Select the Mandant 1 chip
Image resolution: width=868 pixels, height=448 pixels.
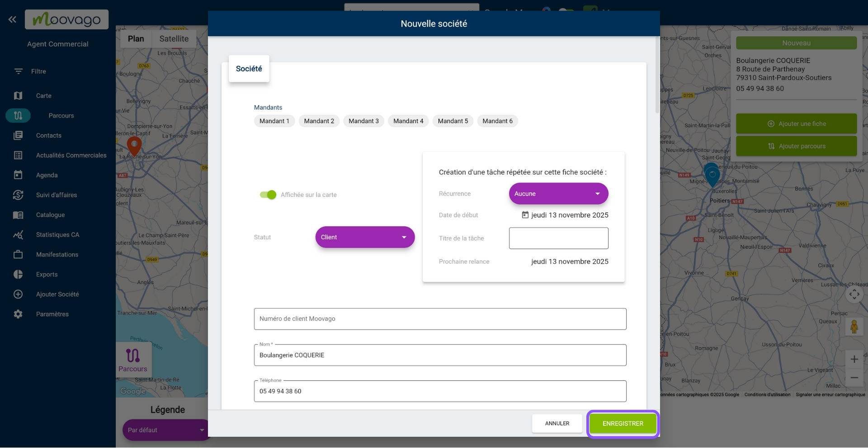click(x=274, y=121)
